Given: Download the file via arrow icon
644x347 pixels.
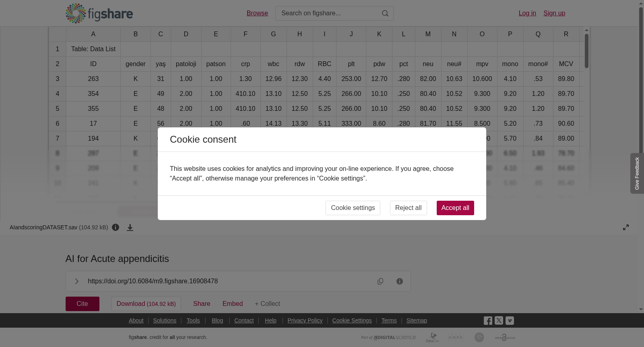Looking at the screenshot, I should 130,227.
